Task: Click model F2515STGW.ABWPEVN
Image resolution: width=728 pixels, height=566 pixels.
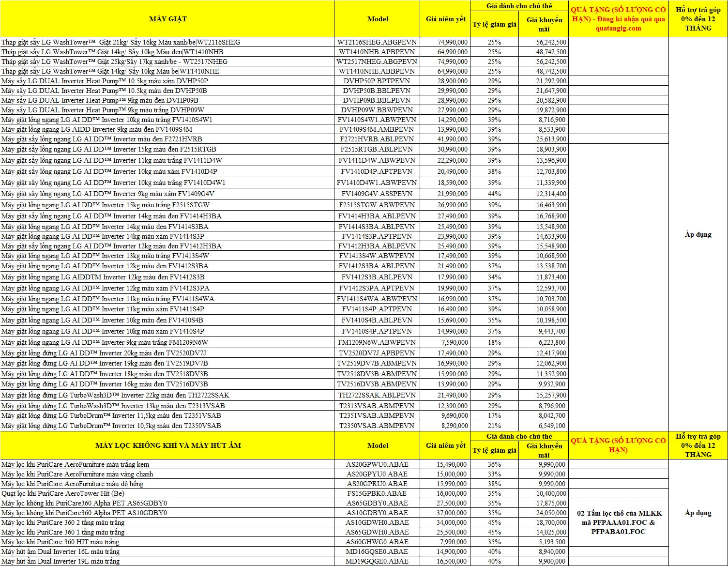Action: point(378,205)
